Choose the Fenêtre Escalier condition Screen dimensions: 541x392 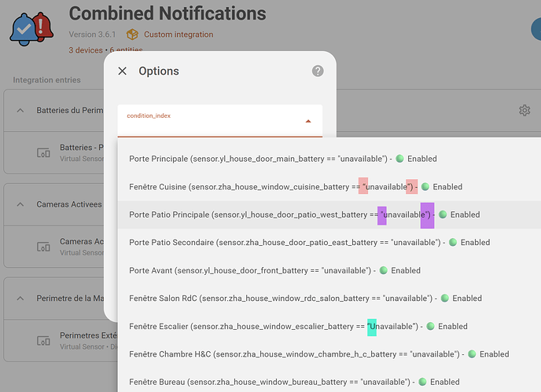[298, 326]
